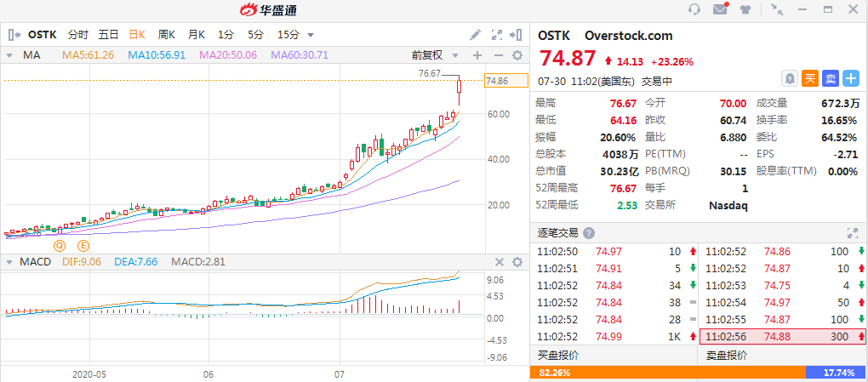
Task: Close the MACD indicator panel
Action: pos(499,262)
